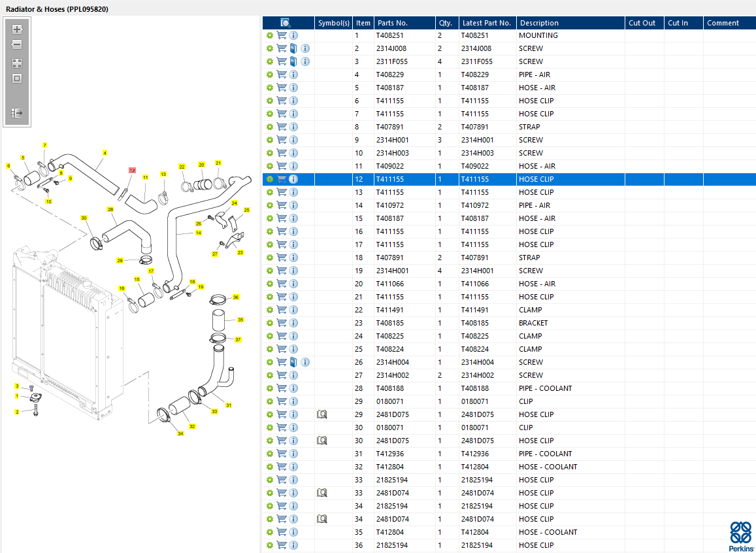Open the book icon for item 2 SCREW
Screen dimensions: 756x553
[293, 48]
